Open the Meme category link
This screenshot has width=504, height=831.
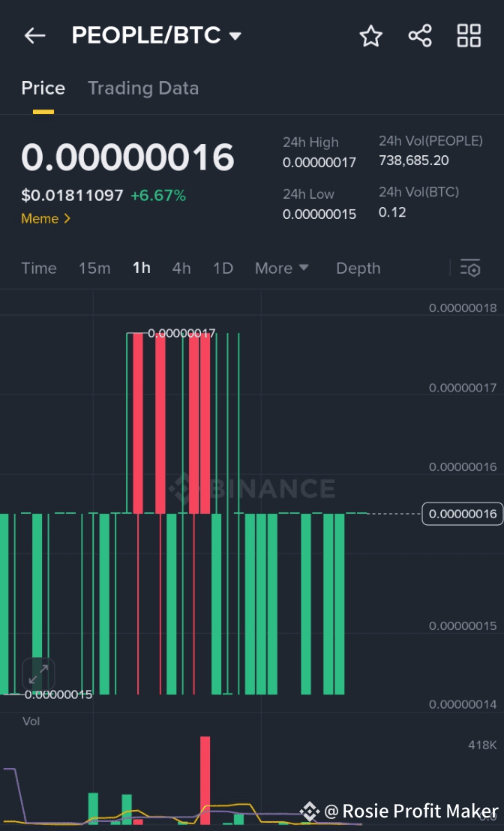pyautogui.click(x=46, y=218)
